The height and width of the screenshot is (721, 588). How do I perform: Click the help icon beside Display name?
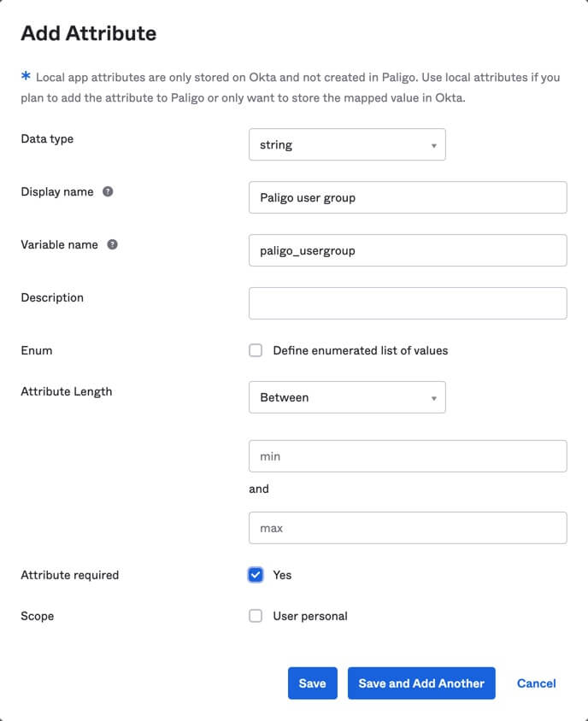coord(106,192)
